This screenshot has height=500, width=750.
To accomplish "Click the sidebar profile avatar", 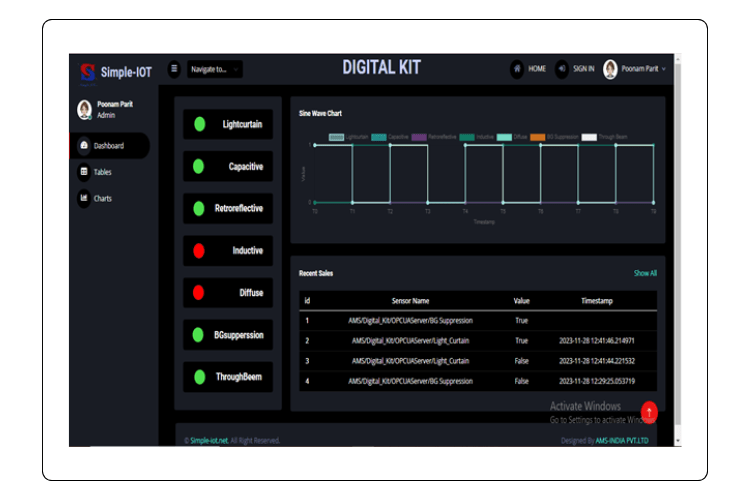I will point(85,110).
